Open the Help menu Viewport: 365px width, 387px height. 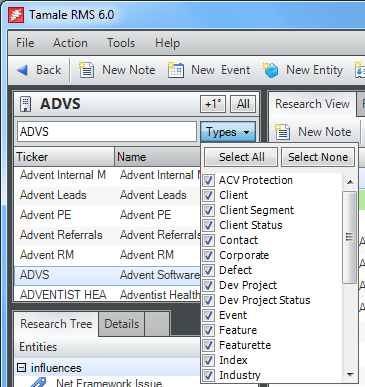pyautogui.click(x=167, y=43)
